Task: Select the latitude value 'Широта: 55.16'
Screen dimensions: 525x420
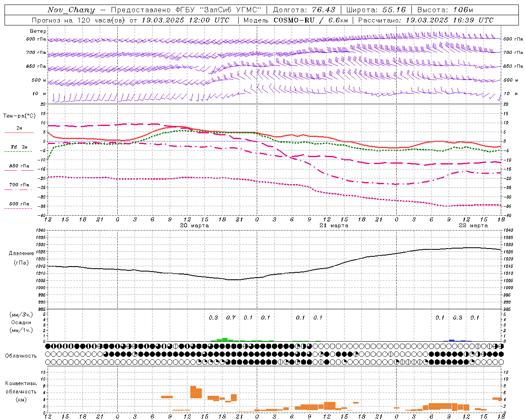Action: pyautogui.click(x=376, y=10)
